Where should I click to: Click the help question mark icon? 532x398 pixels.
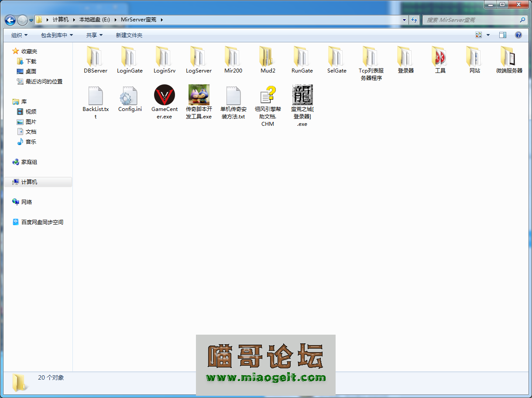pos(518,35)
